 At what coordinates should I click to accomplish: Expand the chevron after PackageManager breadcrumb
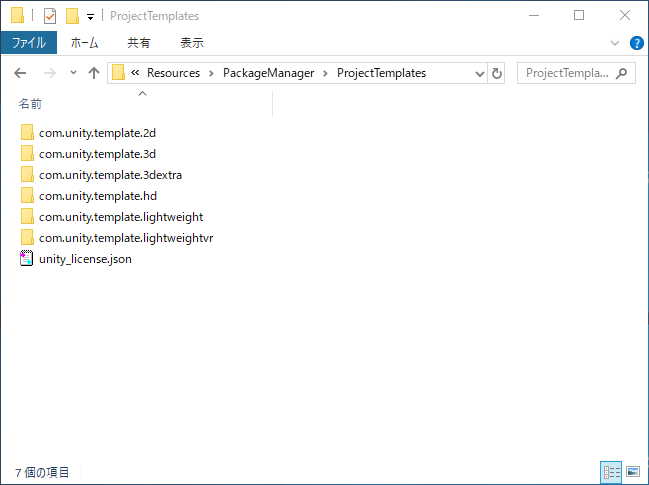click(x=325, y=74)
